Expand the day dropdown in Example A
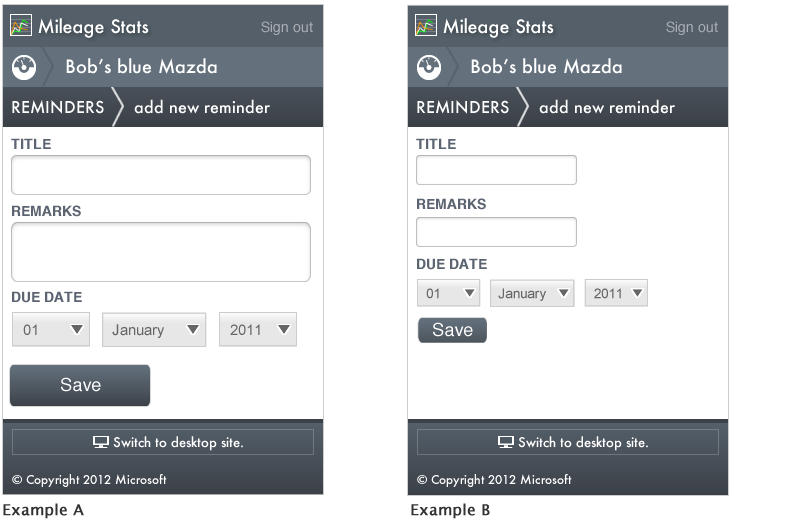 (x=51, y=330)
